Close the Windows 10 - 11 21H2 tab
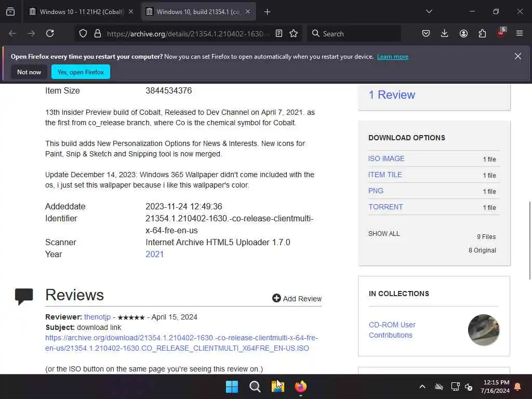 click(x=131, y=12)
